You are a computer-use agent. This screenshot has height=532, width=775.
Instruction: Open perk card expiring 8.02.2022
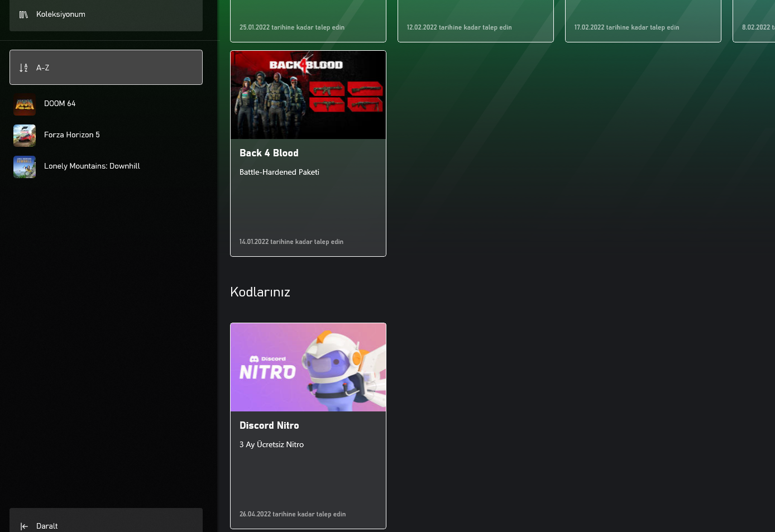(x=754, y=21)
